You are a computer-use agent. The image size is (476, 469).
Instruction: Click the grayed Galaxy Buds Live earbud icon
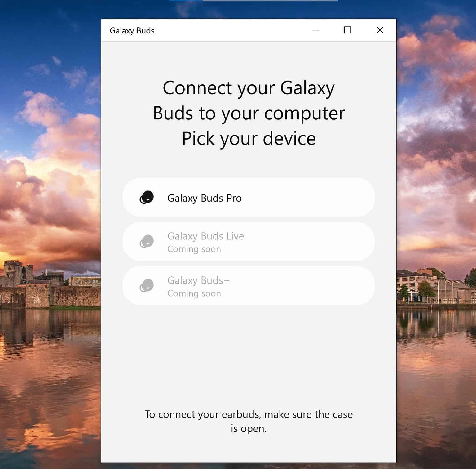click(x=147, y=241)
